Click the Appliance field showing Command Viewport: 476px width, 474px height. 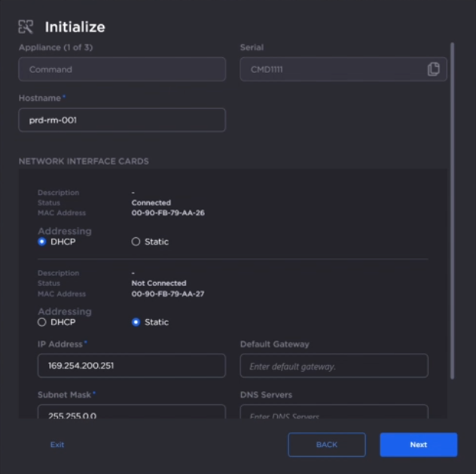[x=122, y=69]
